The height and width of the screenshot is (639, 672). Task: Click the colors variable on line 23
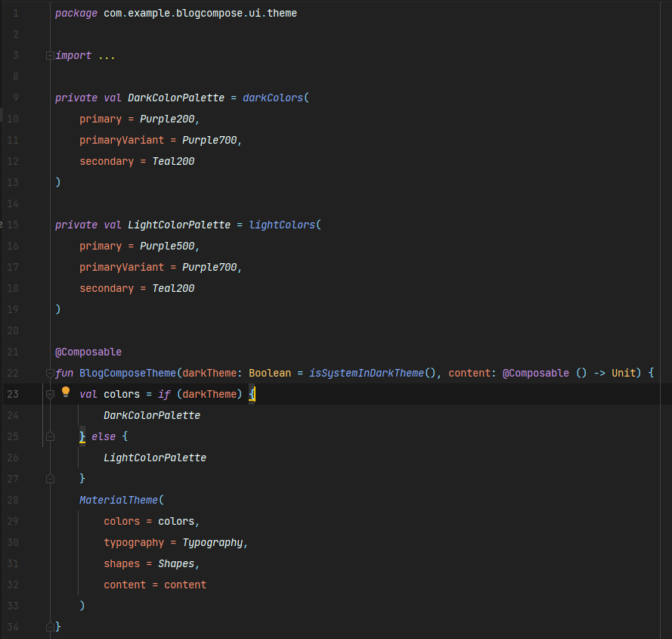122,394
